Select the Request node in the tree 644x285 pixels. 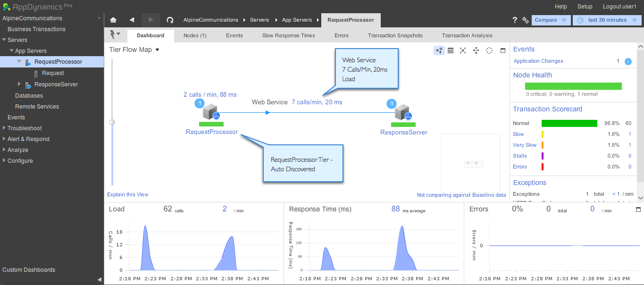point(53,73)
